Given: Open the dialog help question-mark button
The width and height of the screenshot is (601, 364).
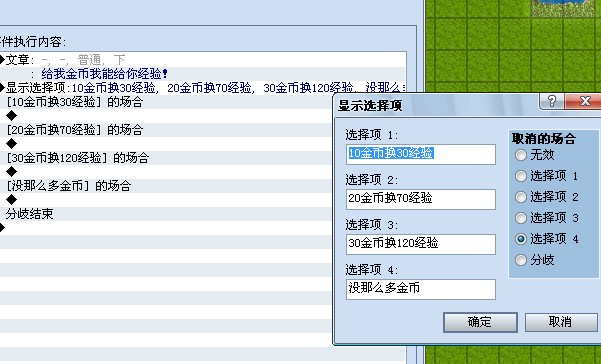Looking at the screenshot, I should [x=552, y=101].
